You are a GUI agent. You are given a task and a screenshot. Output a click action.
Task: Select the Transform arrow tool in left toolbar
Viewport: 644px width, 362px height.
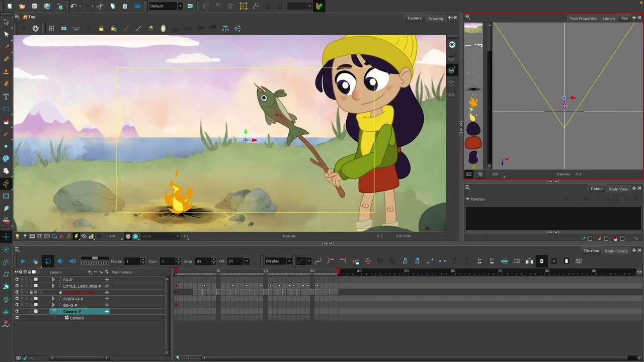coord(6,22)
